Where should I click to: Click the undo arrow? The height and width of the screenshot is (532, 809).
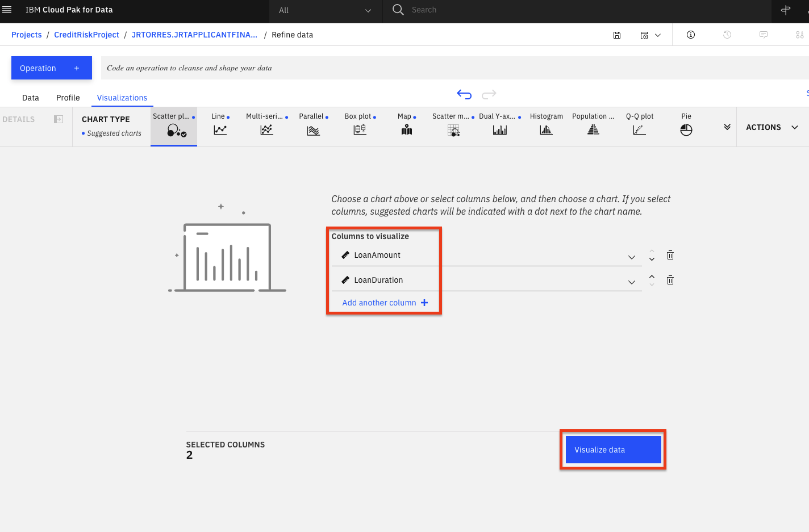[x=464, y=94]
